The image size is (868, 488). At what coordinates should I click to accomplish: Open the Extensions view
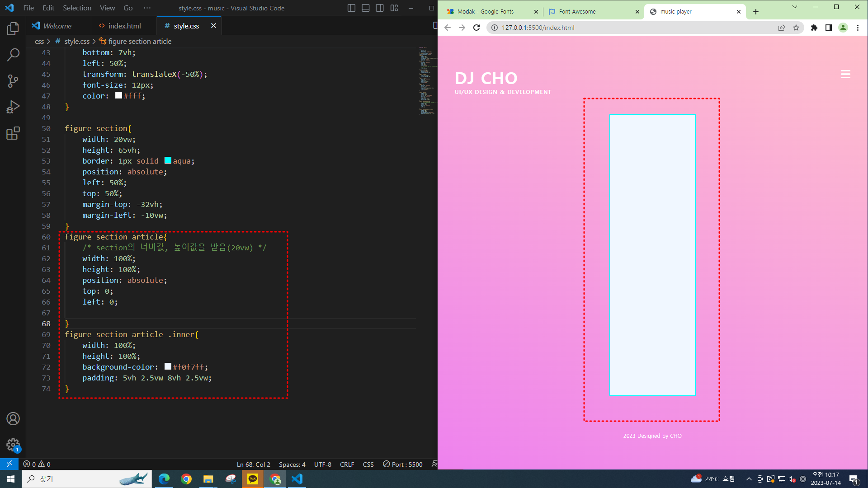point(13,133)
